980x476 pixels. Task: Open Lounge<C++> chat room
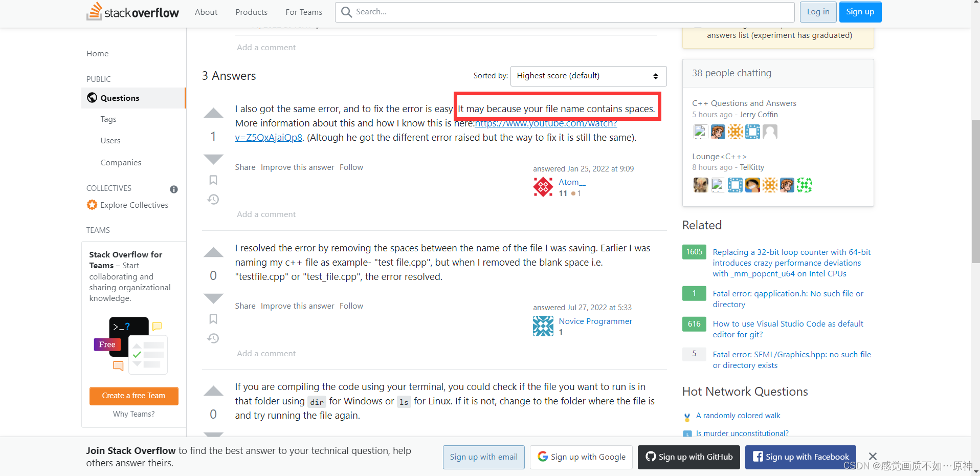tap(719, 156)
